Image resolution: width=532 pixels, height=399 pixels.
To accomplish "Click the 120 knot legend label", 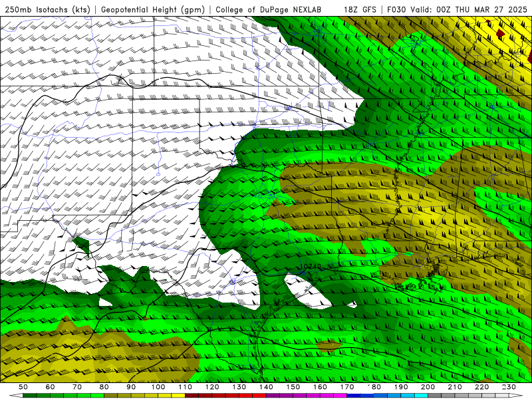I will coord(212,387).
